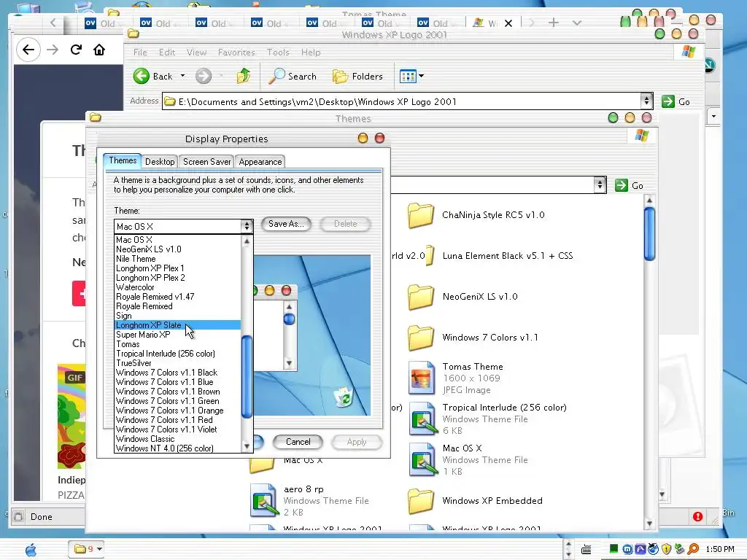Click the orange magnifier tray icon
Viewport: 747px width, 560px height.
click(x=693, y=550)
